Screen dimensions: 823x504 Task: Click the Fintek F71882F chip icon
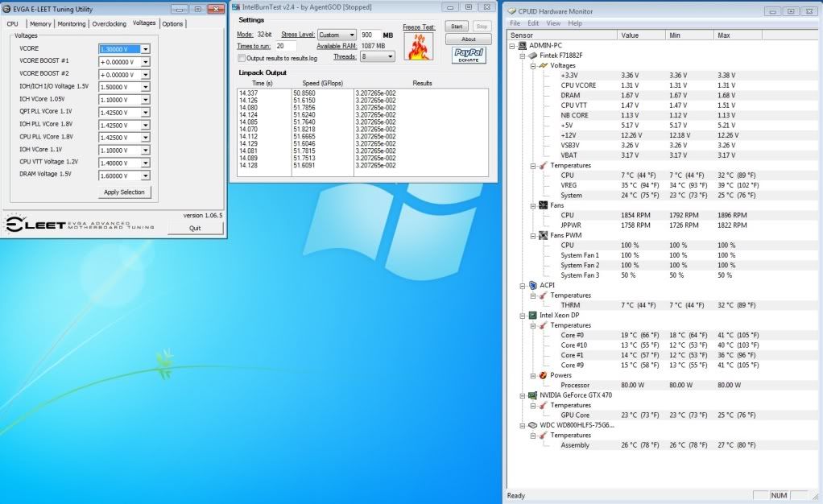click(533, 55)
